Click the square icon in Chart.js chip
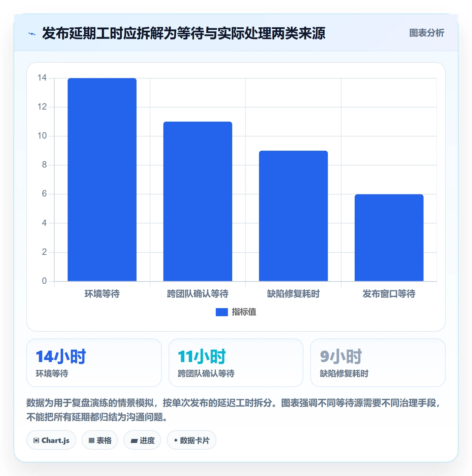The height and width of the screenshot is (476, 472). pyautogui.click(x=36, y=440)
